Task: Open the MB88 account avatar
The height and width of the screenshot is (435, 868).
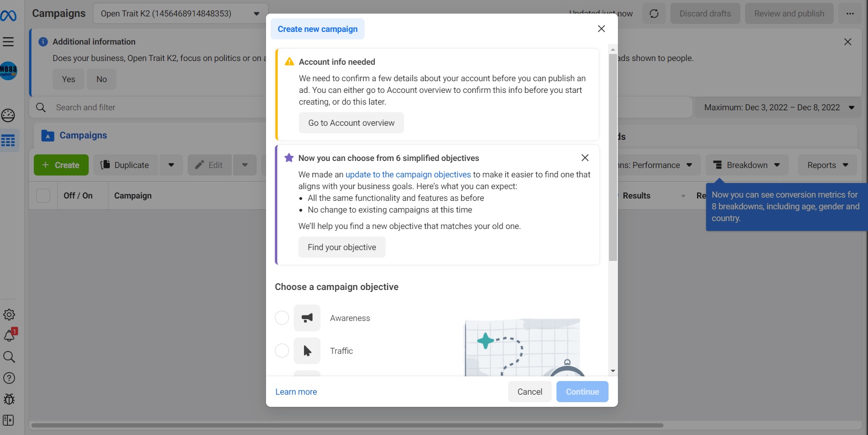Action: tap(8, 71)
